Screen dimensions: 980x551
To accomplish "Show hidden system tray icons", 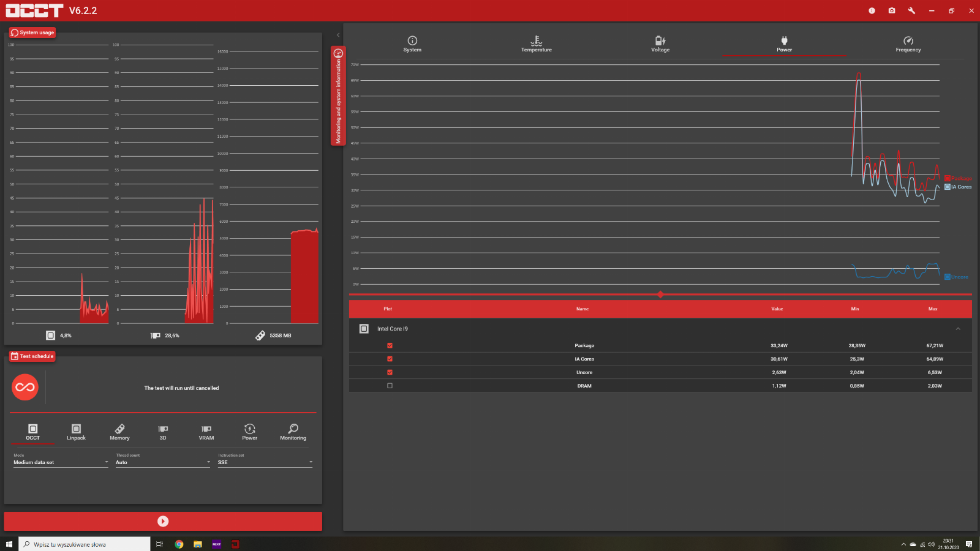I will pyautogui.click(x=903, y=544).
